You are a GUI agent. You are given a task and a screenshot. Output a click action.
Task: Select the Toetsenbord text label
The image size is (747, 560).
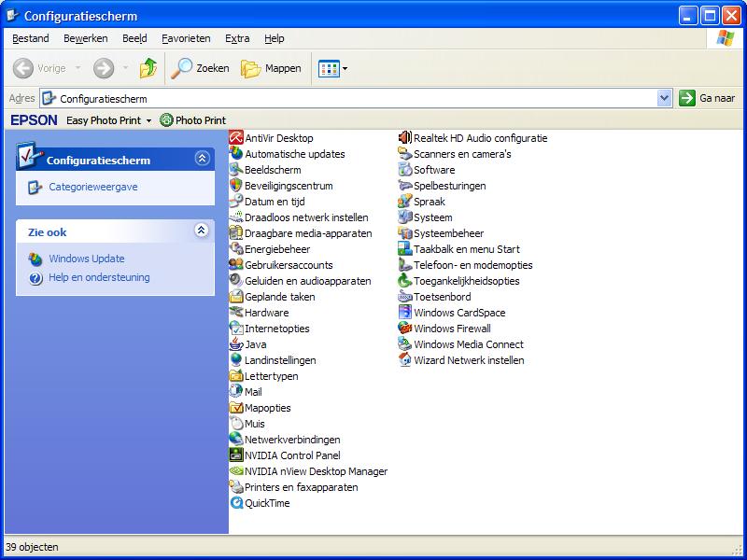pyautogui.click(x=442, y=297)
